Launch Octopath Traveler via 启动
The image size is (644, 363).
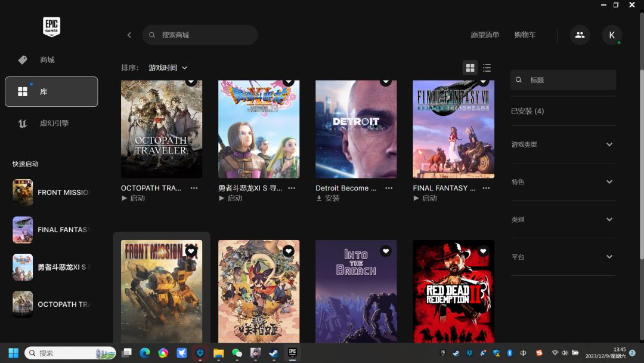(133, 198)
